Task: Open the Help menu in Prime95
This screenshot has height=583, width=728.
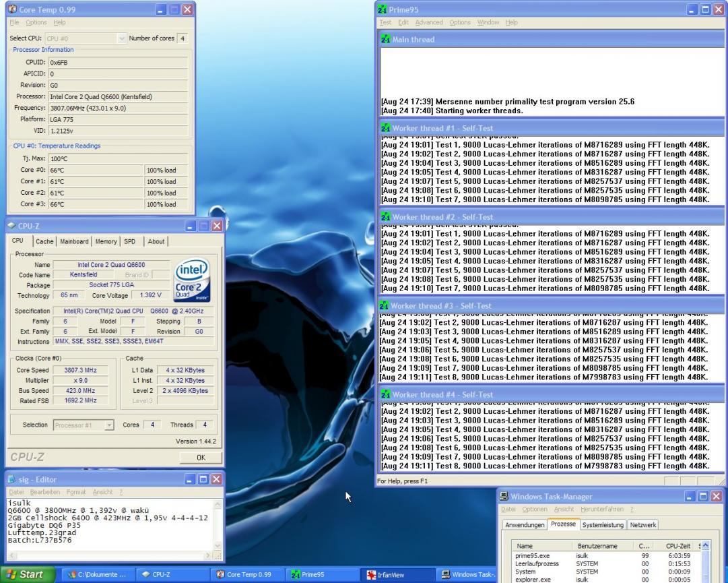Action: point(512,22)
